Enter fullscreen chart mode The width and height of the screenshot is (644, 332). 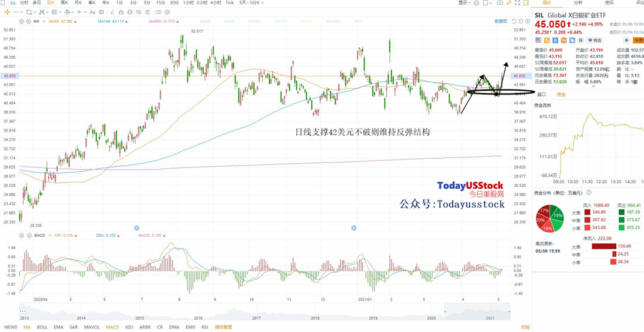coord(517,2)
